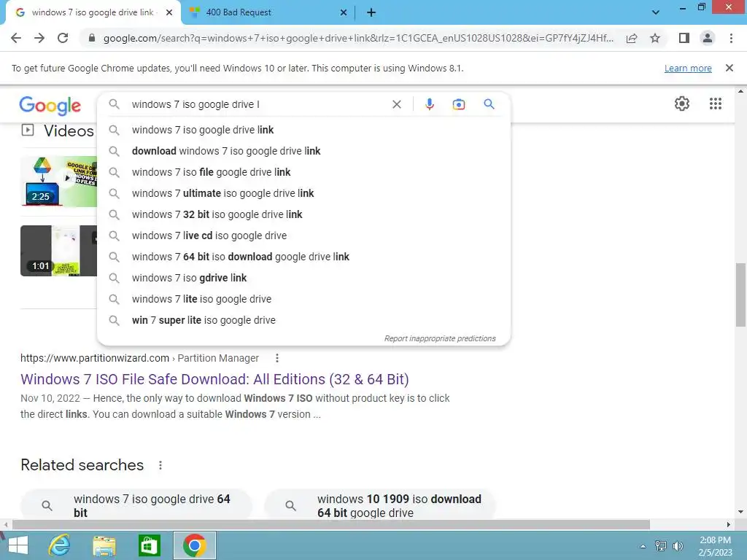
Task: Bookmark this page with the star icon
Action: click(655, 38)
